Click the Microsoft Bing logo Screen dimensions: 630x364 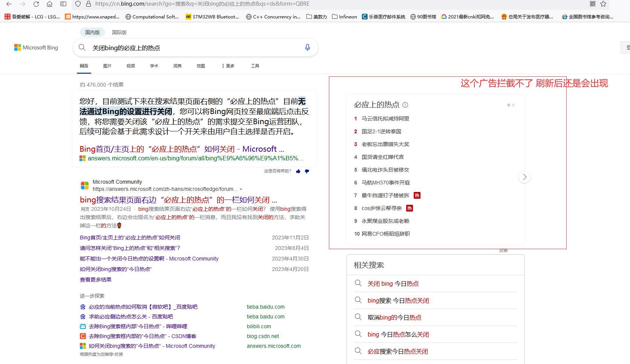point(36,47)
